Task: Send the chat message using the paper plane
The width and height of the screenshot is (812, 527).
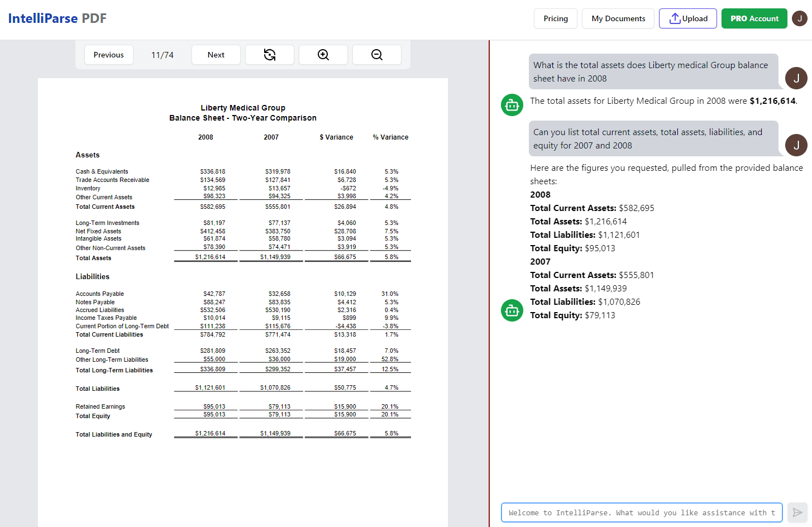Action: pos(797,512)
